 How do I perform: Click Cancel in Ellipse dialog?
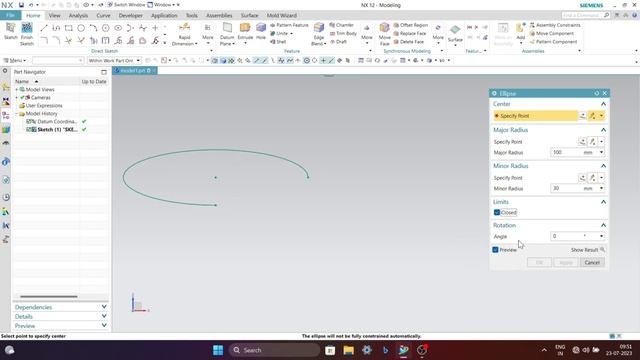tap(592, 262)
